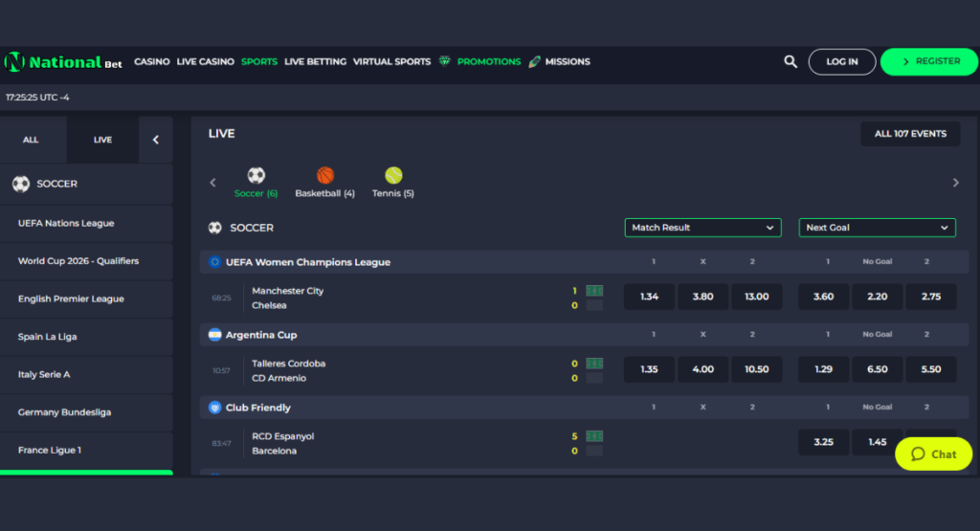The width and height of the screenshot is (980, 531).
Task: Switch to the LIVE sidebar tab
Action: (103, 140)
